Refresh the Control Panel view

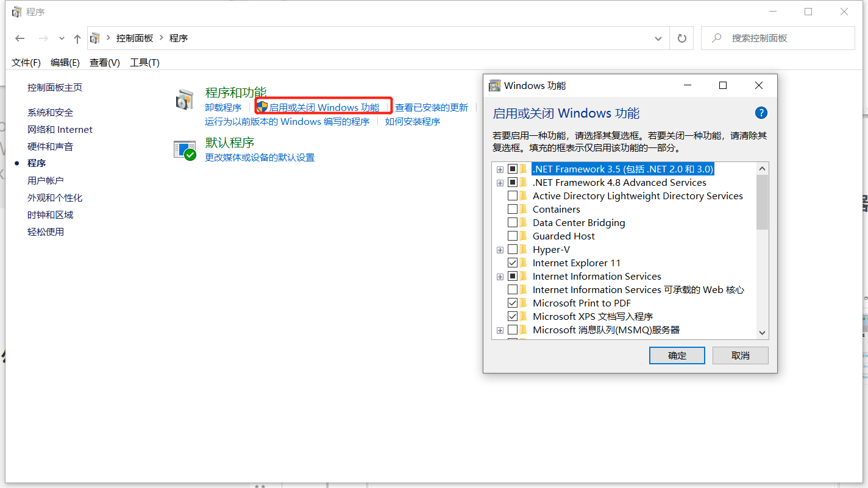pyautogui.click(x=681, y=37)
